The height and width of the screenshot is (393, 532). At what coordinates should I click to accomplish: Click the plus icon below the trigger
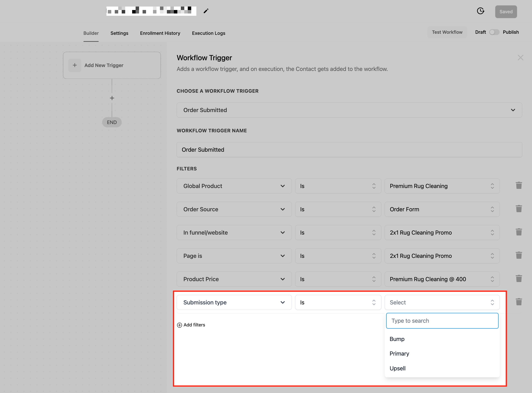pyautogui.click(x=112, y=98)
